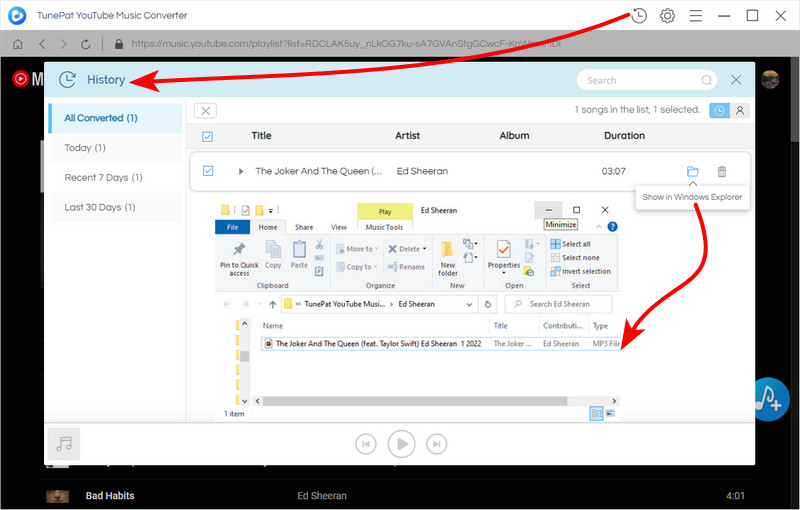Navigate back in TunePat browser bar
The width and height of the screenshot is (800, 510).
tap(42, 44)
